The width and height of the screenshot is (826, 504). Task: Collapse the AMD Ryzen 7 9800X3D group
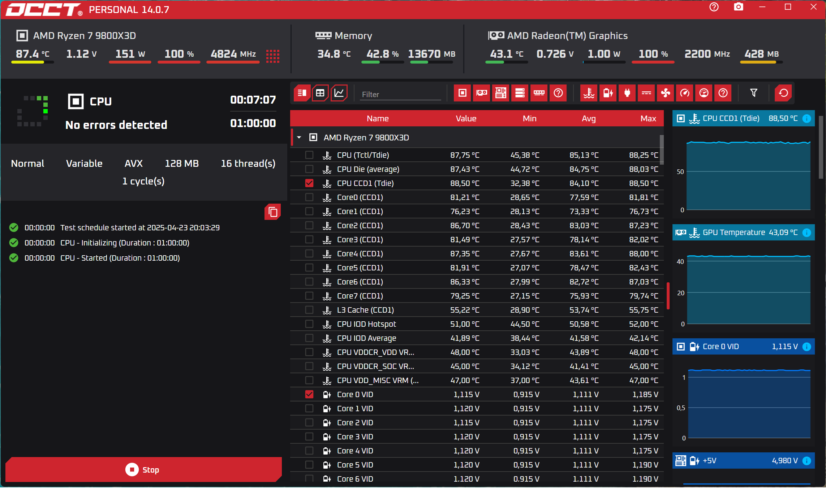299,138
